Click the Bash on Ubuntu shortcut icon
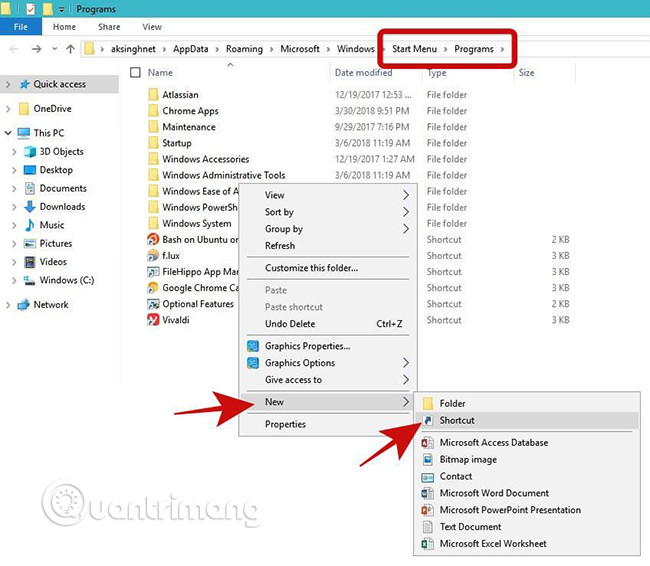This screenshot has height=566, width=650. (x=153, y=239)
